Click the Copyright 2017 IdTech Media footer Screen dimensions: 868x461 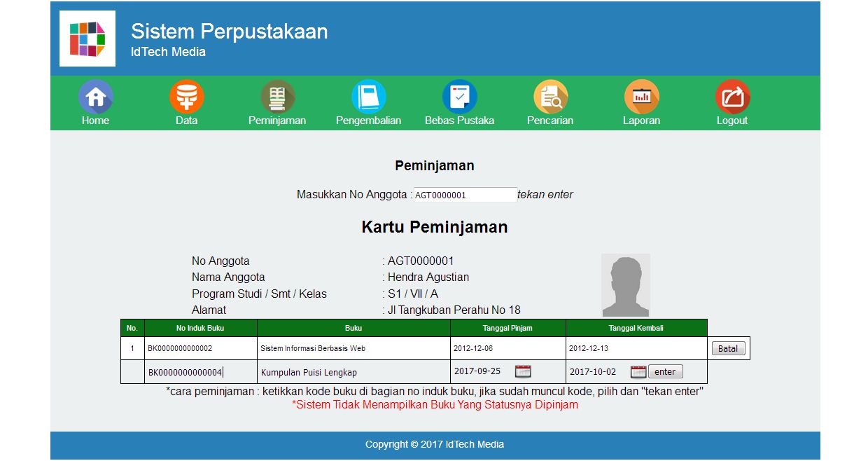pyautogui.click(x=435, y=444)
